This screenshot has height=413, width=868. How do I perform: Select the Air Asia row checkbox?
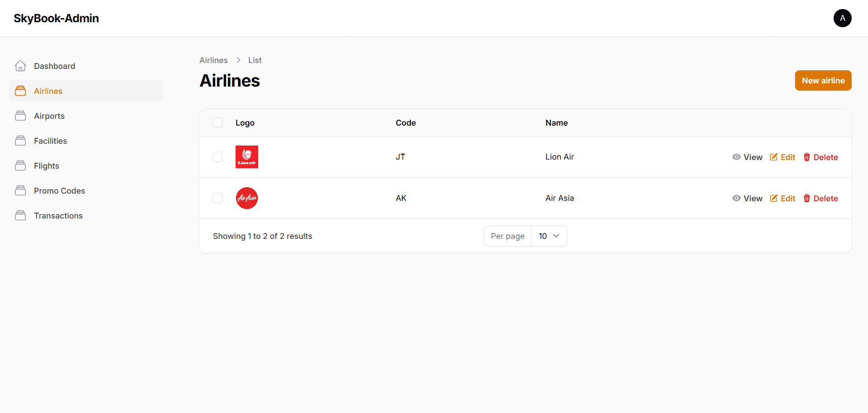coord(217,198)
